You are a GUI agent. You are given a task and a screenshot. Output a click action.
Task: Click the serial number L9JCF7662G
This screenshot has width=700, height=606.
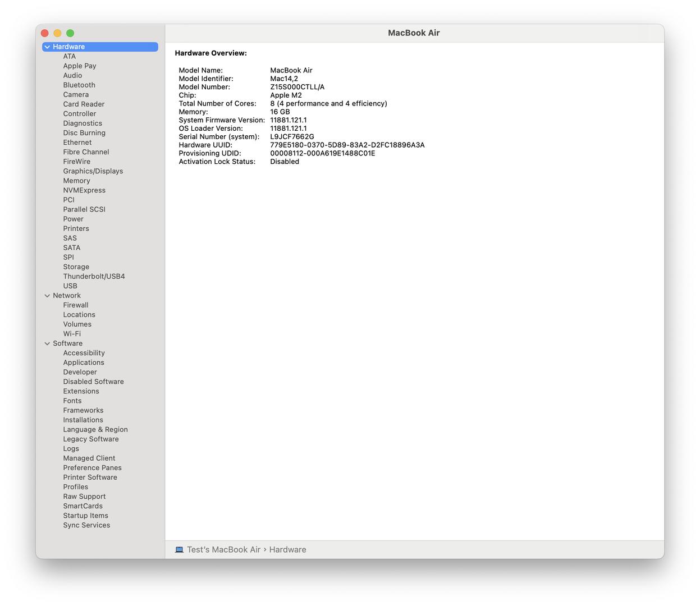point(292,137)
